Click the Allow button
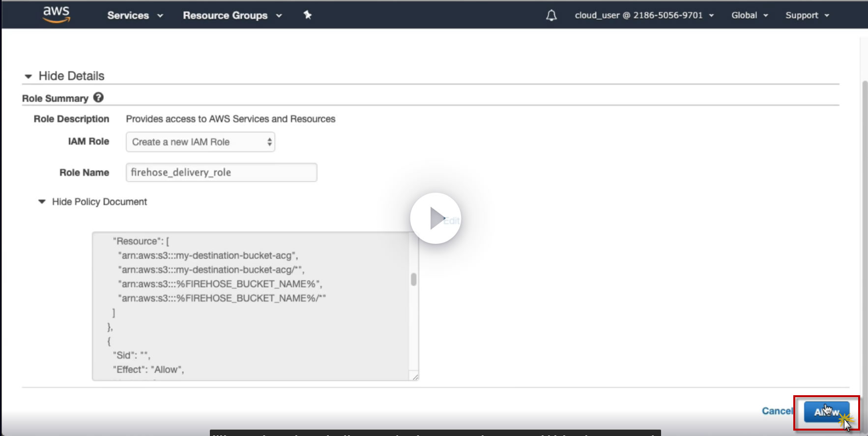The image size is (868, 436). (826, 412)
